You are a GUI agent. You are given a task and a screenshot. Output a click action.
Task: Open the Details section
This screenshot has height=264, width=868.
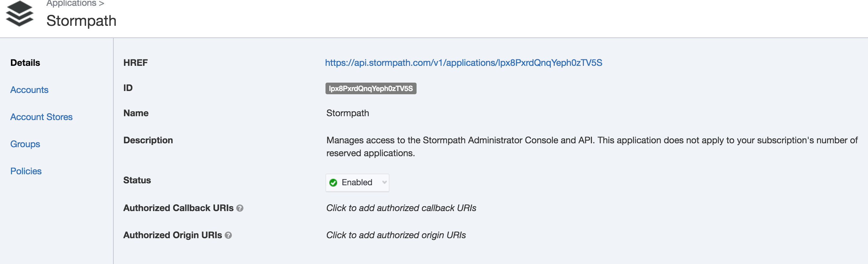point(25,63)
